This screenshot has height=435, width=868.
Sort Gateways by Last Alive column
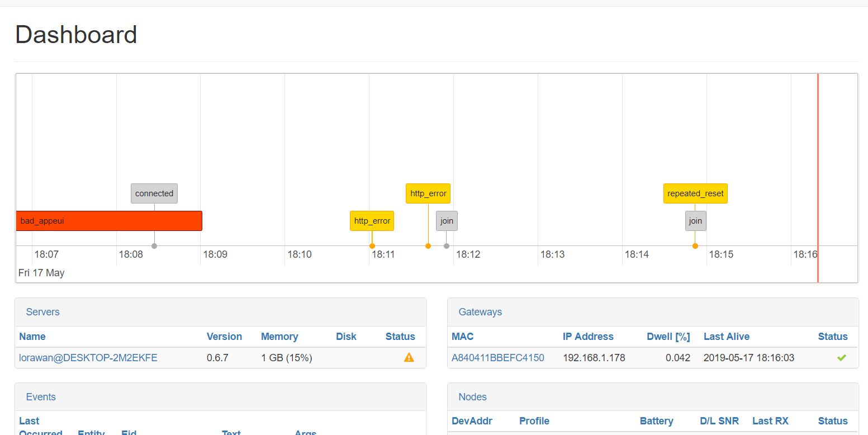point(726,336)
